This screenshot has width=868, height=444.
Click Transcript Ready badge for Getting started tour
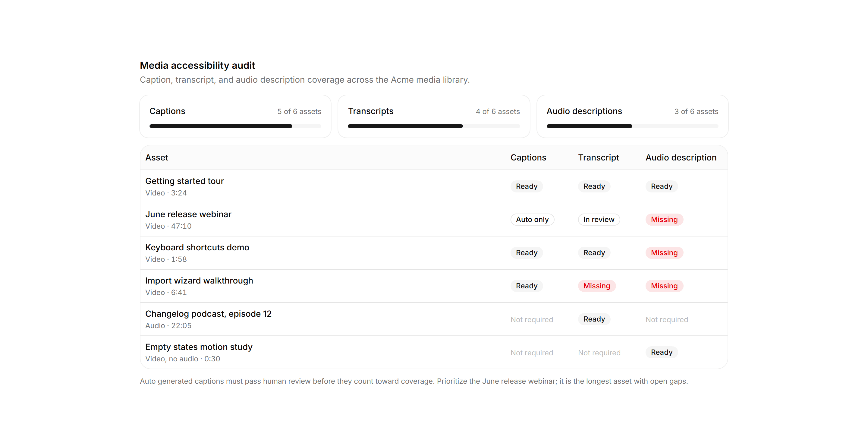point(594,186)
